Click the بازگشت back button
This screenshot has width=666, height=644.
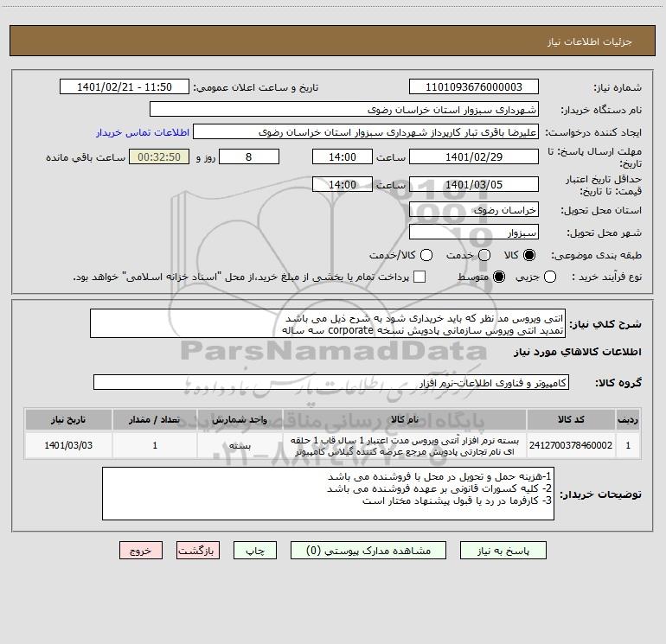(x=198, y=551)
